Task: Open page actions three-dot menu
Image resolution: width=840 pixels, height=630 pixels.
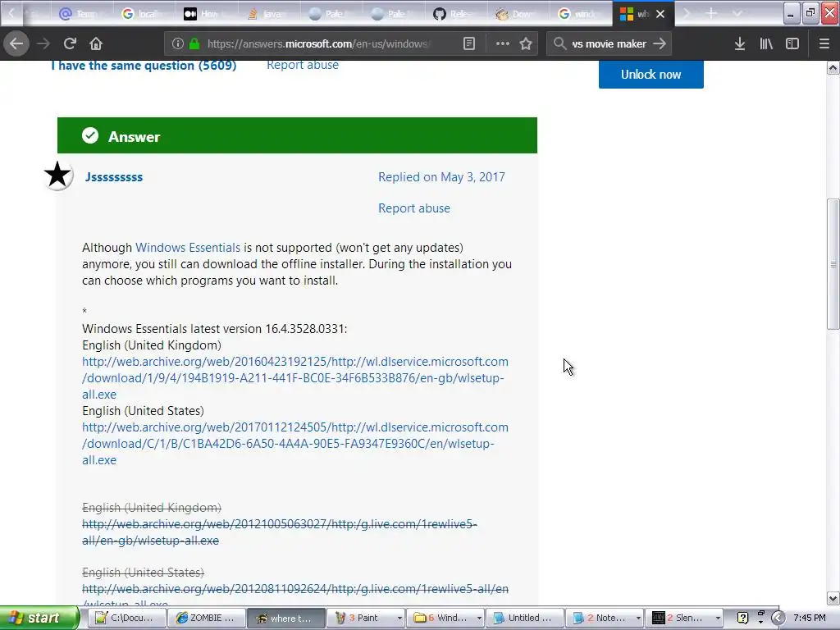Action: click(503, 43)
